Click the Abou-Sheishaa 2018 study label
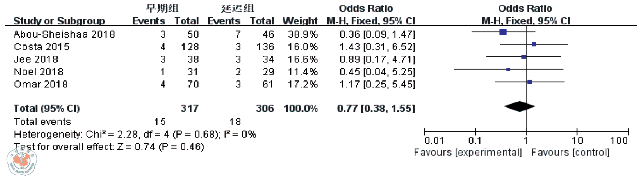This screenshot has width=644, height=181. click(64, 34)
